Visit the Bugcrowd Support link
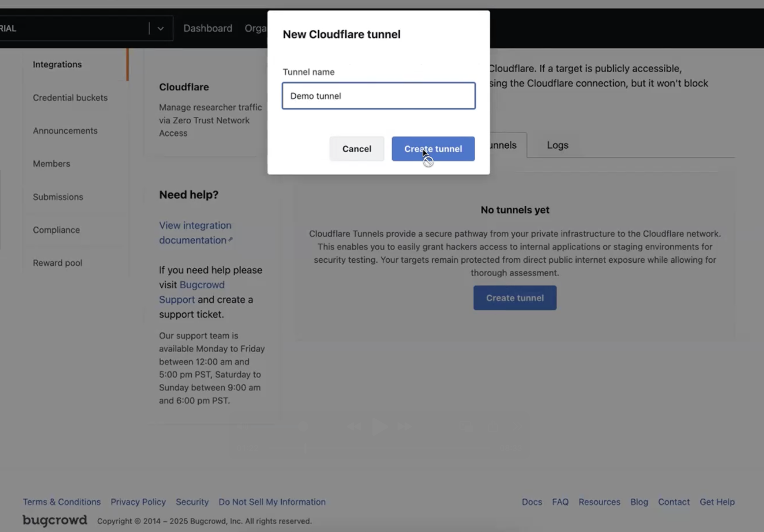Viewport: 764px width, 532px height. [192, 292]
